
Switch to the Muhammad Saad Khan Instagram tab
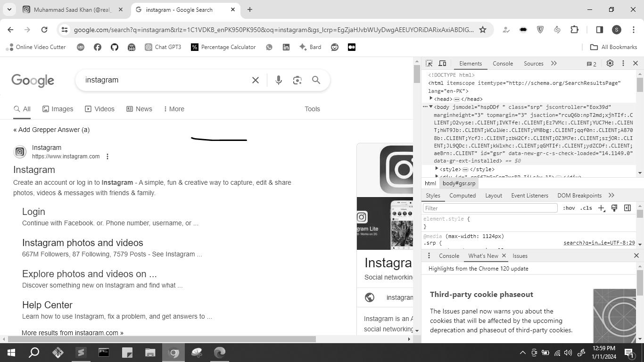click(73, 9)
